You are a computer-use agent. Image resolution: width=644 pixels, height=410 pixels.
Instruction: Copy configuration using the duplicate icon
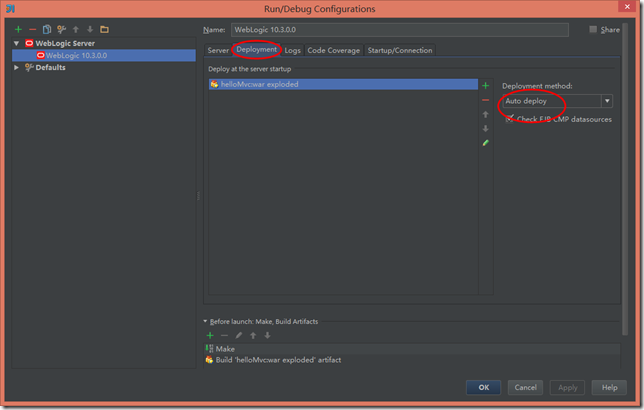pos(47,29)
